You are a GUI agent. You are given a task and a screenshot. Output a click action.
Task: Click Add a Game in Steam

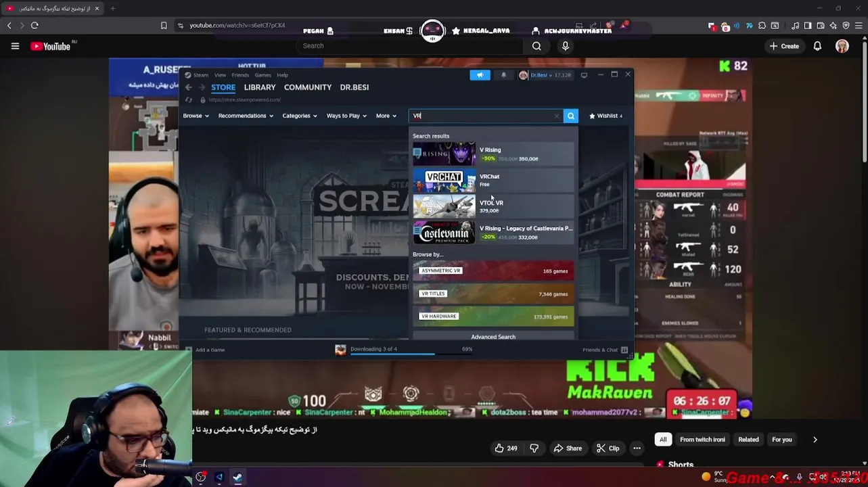click(204, 350)
